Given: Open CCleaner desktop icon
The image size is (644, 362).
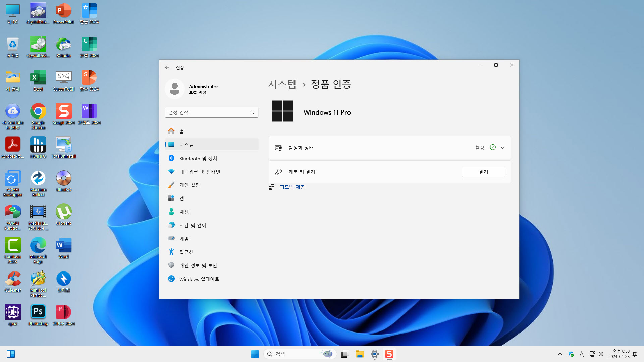Looking at the screenshot, I should pos(13,282).
